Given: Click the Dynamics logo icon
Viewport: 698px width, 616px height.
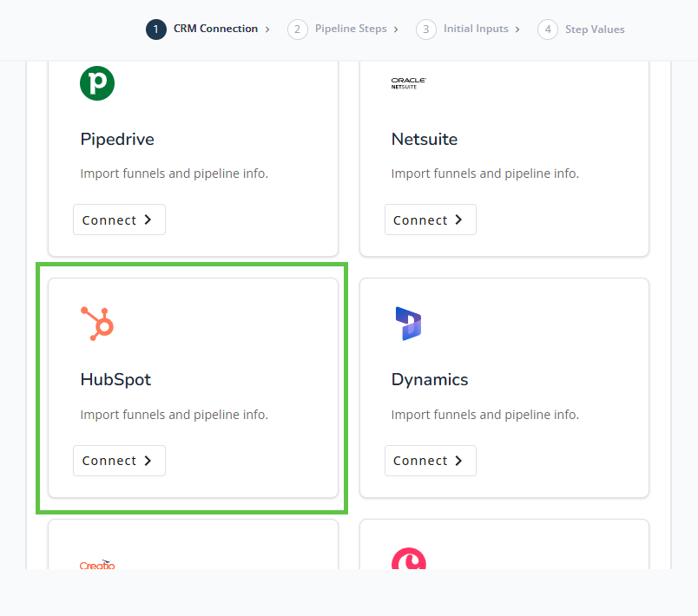Looking at the screenshot, I should click(408, 324).
